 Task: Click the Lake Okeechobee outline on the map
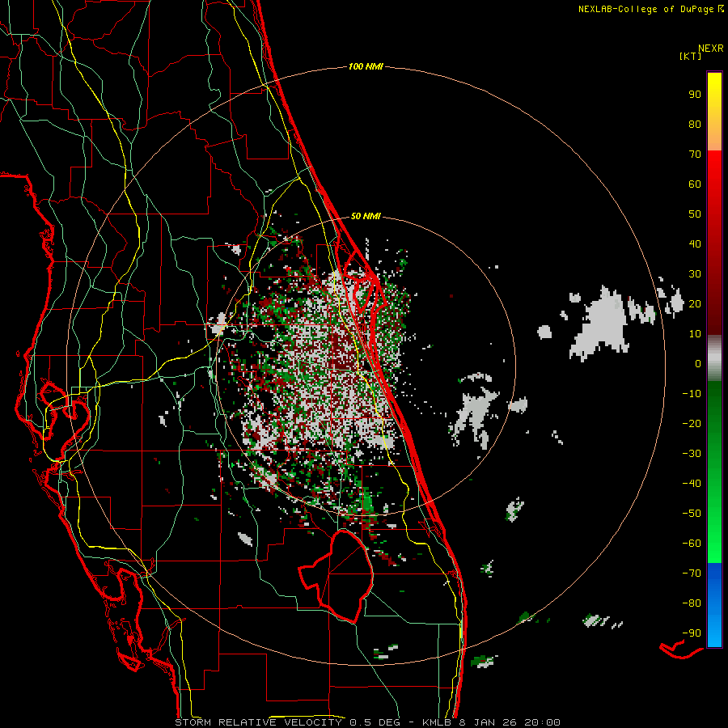click(x=336, y=576)
